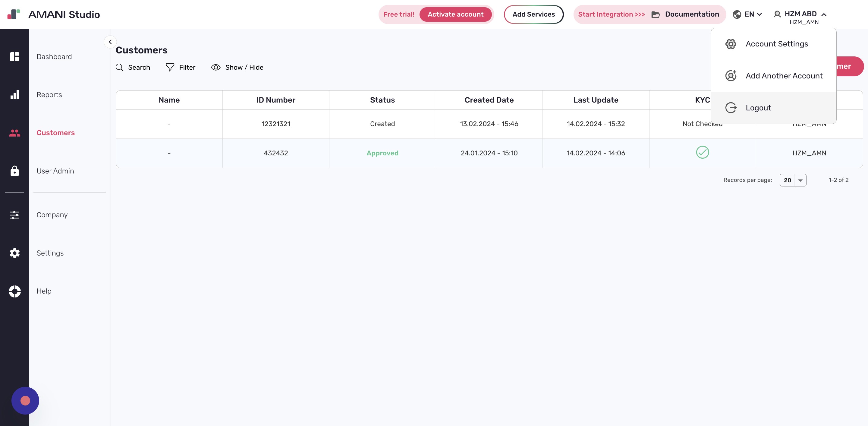Click the Dashboard icon in sidebar
Image resolution: width=868 pixels, height=426 pixels.
point(14,57)
